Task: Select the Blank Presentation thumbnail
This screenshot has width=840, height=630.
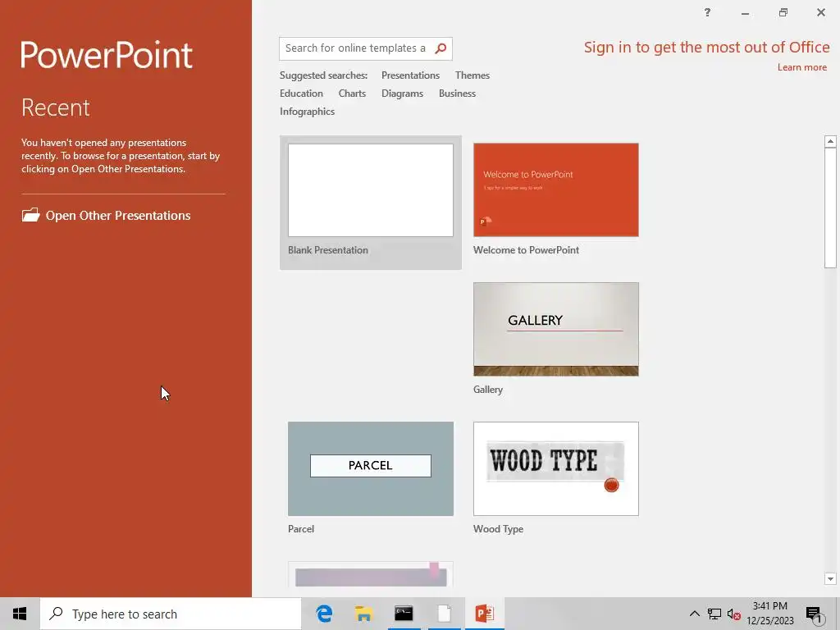Action: click(x=371, y=190)
